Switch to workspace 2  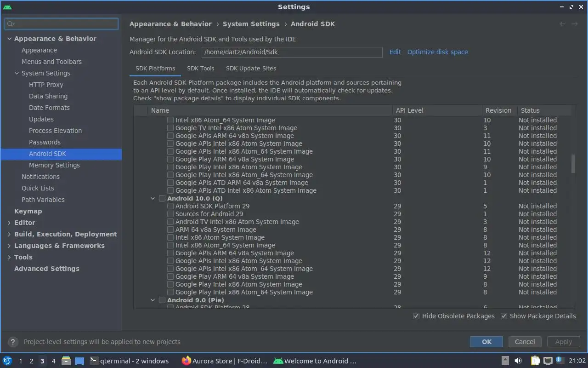click(31, 361)
